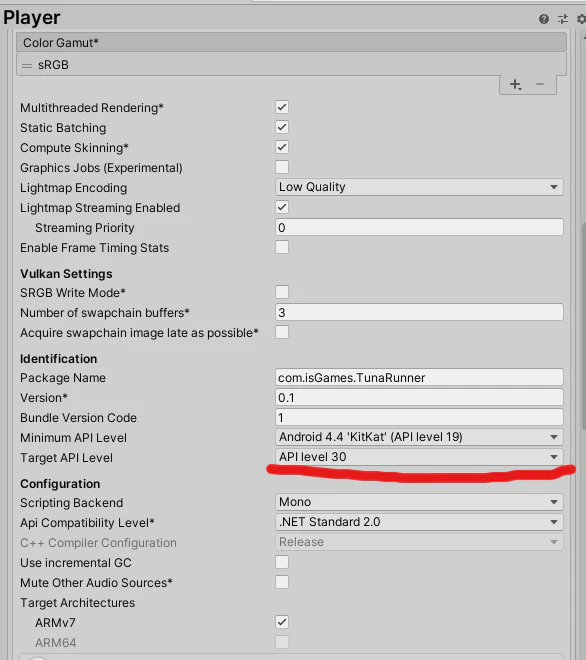Open the Player settings help icon
The height and width of the screenshot is (660, 586).
point(543,19)
